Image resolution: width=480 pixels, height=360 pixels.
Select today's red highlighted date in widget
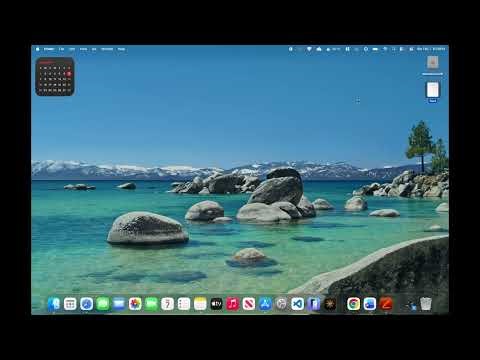point(69,74)
